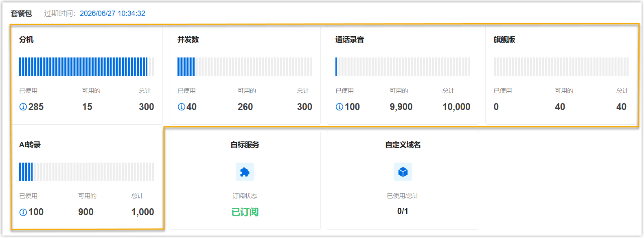The height and width of the screenshot is (238, 644).
Task: Click the 并发数 usage progress bar
Action: (245, 67)
